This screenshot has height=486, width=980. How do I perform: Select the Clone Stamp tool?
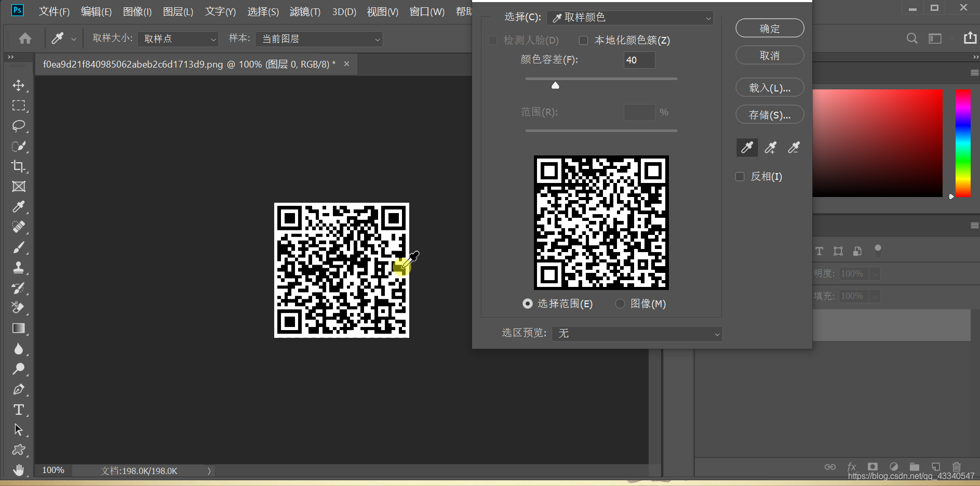19,268
